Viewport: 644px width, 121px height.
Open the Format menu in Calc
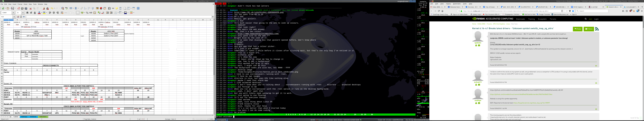pyautogui.click(x=20, y=4)
